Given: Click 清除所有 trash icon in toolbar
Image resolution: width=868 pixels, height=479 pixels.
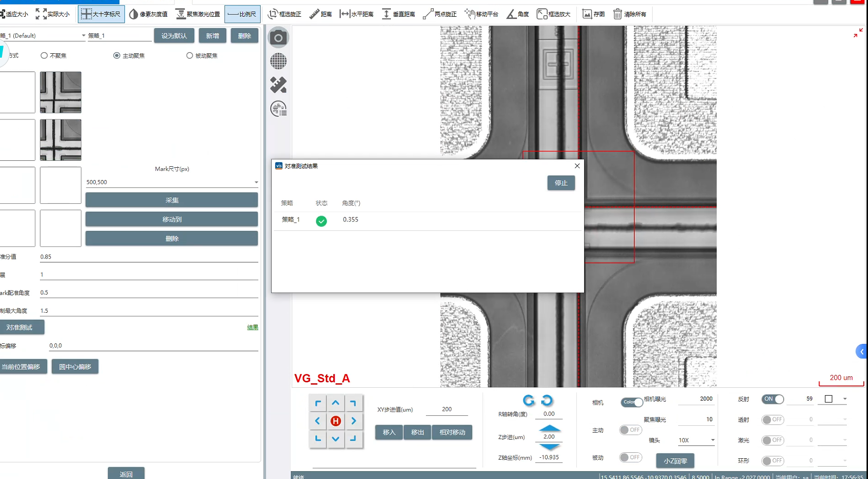Looking at the screenshot, I should (x=629, y=14).
